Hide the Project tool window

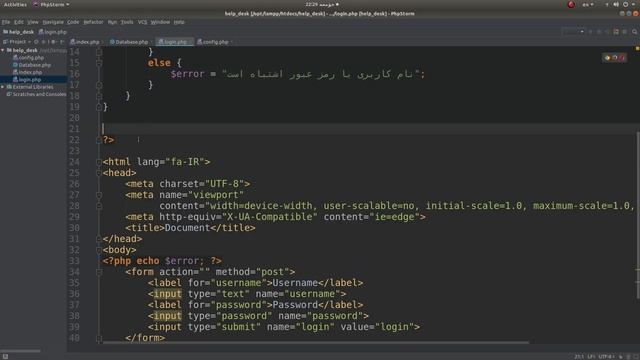(x=62, y=42)
